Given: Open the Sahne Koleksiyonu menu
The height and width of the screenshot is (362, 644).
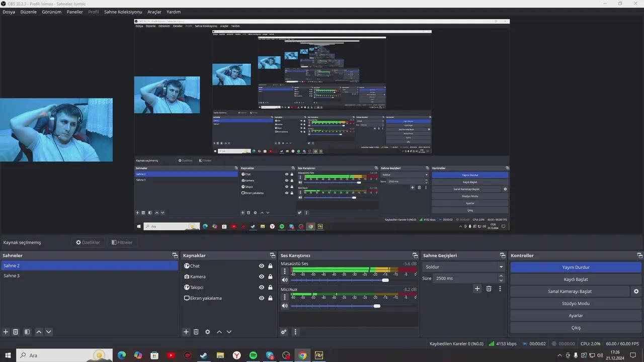Looking at the screenshot, I should [123, 12].
